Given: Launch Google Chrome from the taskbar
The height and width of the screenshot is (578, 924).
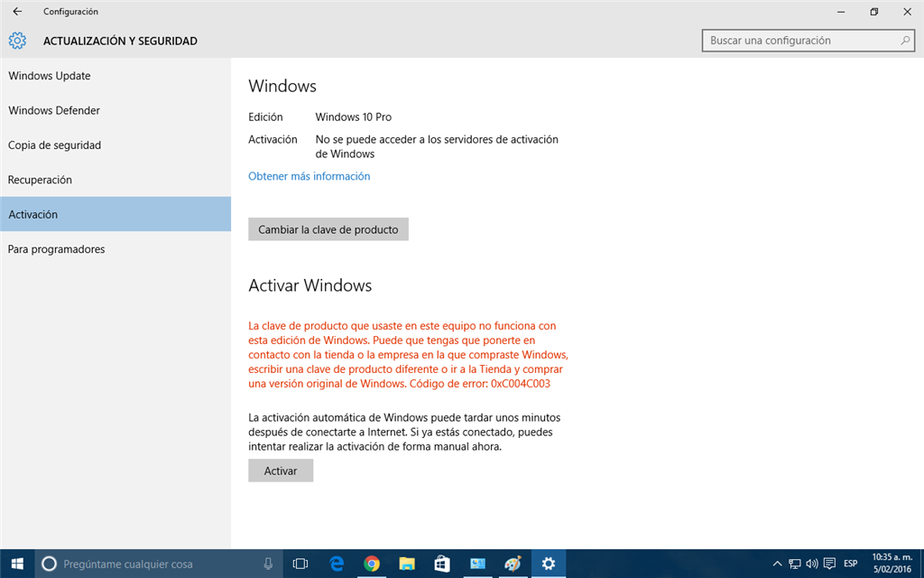Looking at the screenshot, I should pos(371,564).
